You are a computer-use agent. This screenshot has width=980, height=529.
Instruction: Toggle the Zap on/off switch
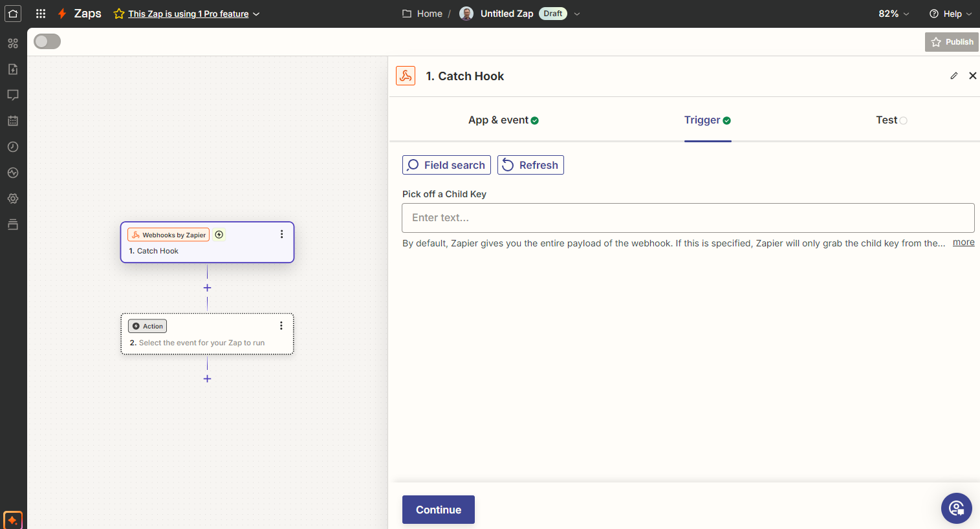click(x=47, y=41)
